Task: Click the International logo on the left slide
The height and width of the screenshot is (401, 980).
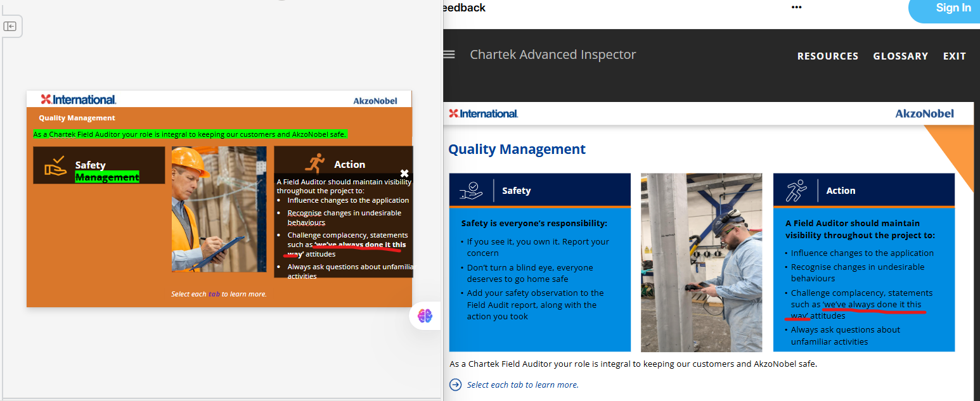Action: point(79,99)
